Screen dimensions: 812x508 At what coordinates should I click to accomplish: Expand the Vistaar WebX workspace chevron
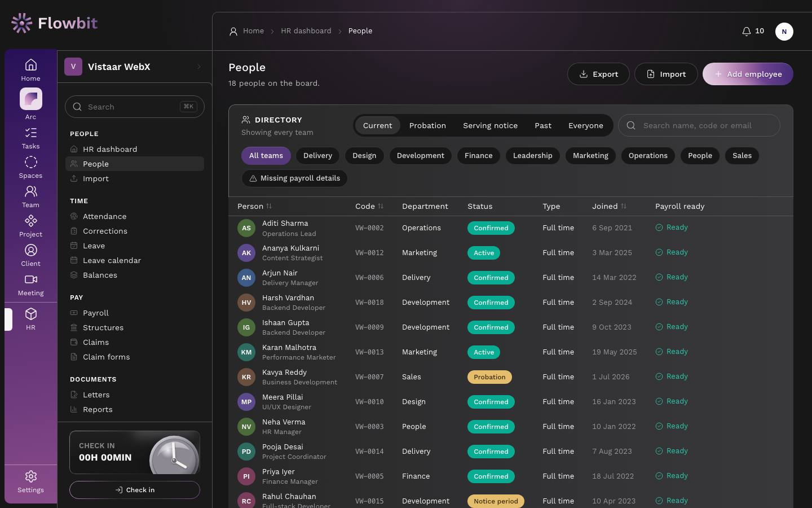[x=199, y=67]
